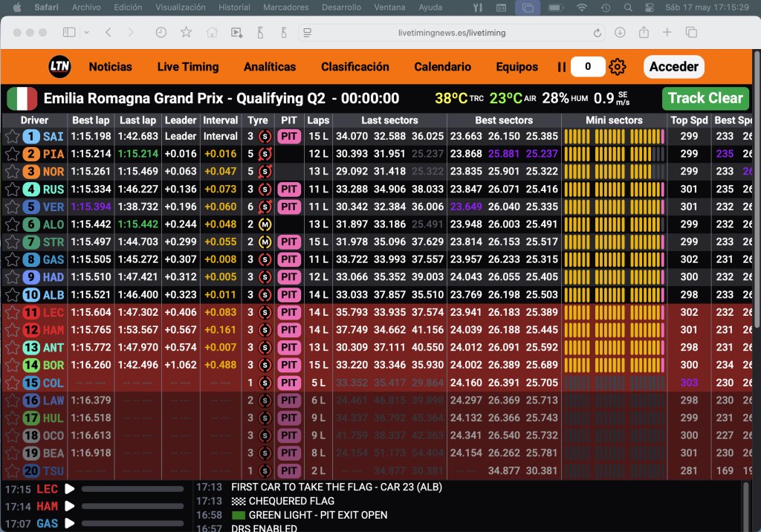Toggle Safari sidebar button
Viewport: 761px width, 532px height.
pos(69,33)
